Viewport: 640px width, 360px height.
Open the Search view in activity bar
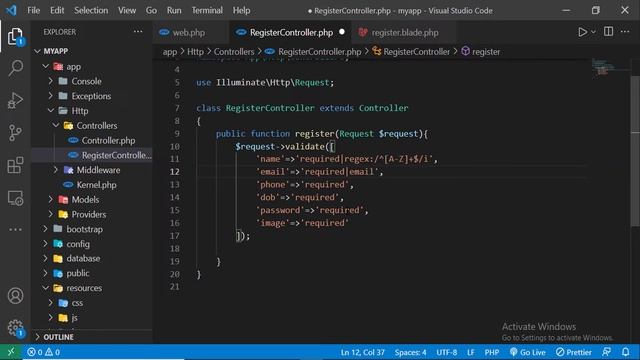tap(16, 68)
